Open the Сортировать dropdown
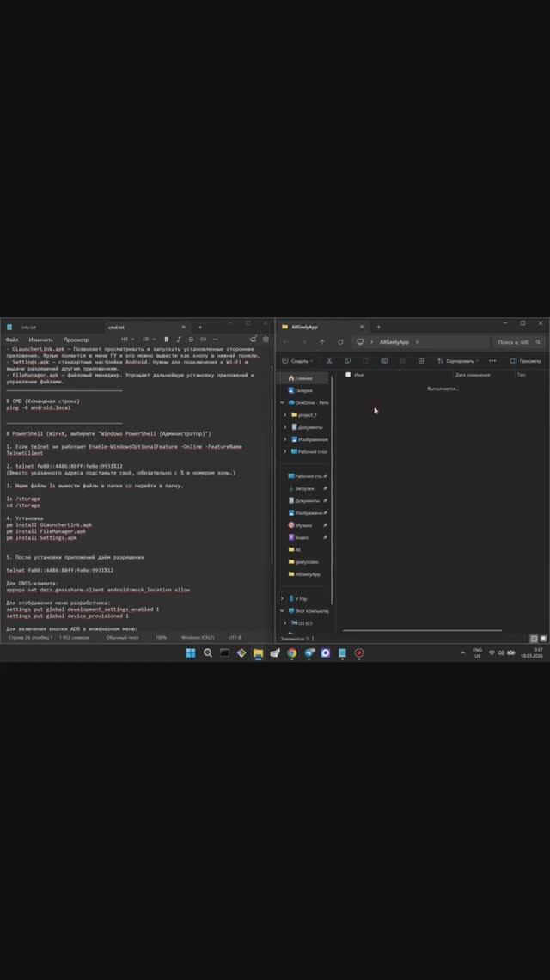This screenshot has height=980, width=550. pos(457,361)
